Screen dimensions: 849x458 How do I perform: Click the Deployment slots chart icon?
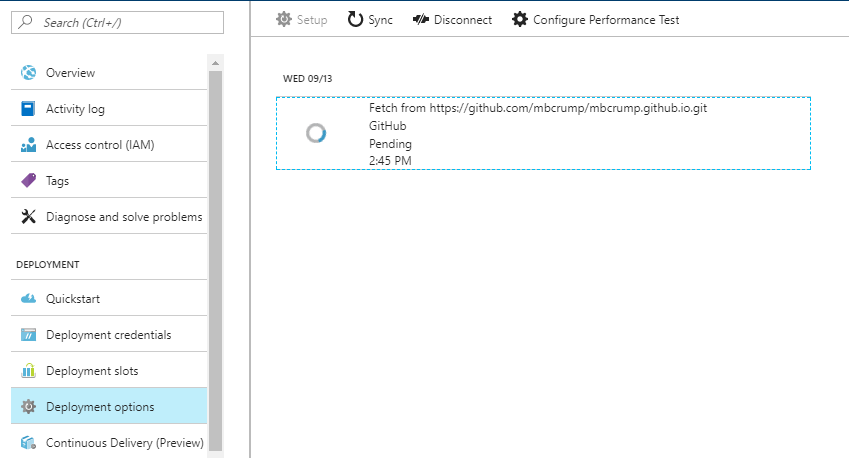click(x=28, y=370)
